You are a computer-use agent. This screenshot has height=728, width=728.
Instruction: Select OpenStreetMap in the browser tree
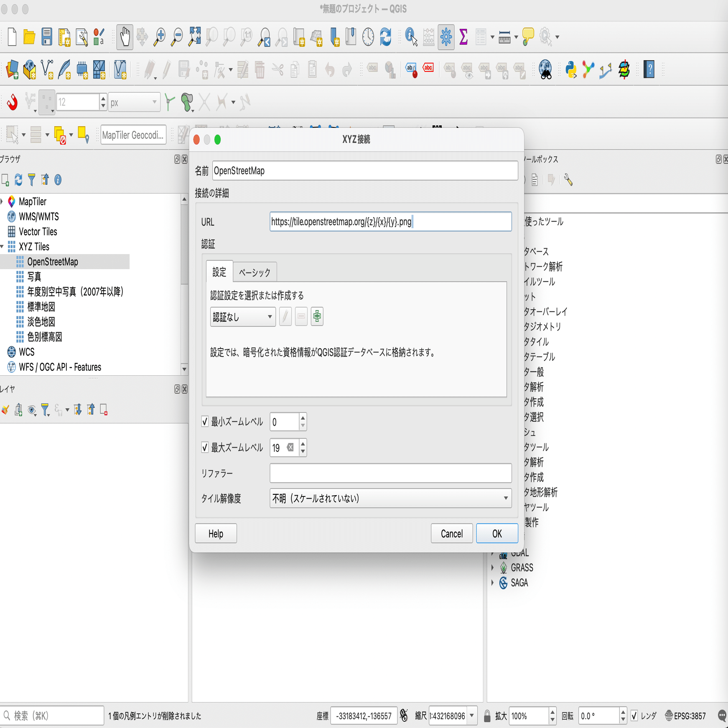(53, 262)
